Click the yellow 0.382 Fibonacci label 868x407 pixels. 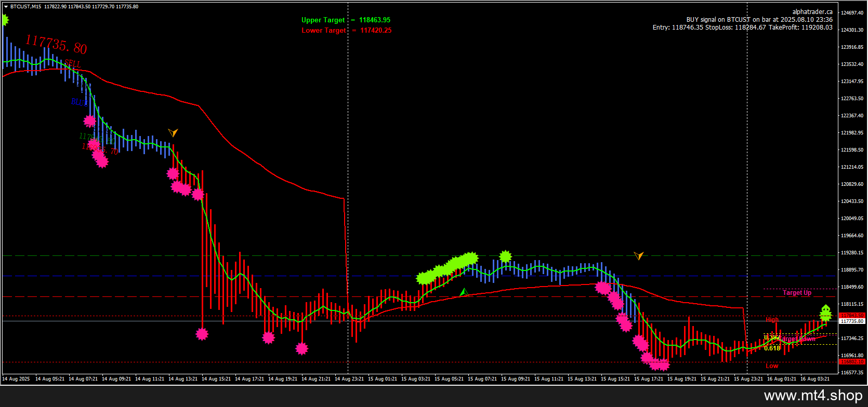pos(771,338)
